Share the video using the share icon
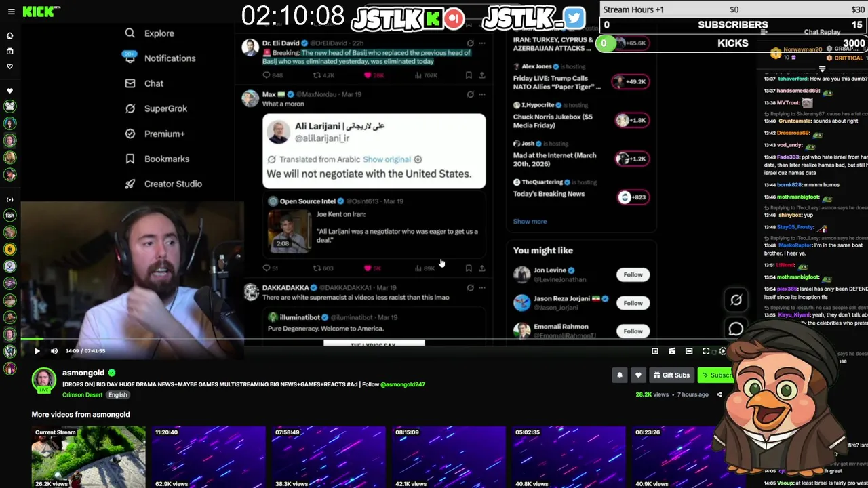This screenshot has width=868, height=488. pos(719,394)
